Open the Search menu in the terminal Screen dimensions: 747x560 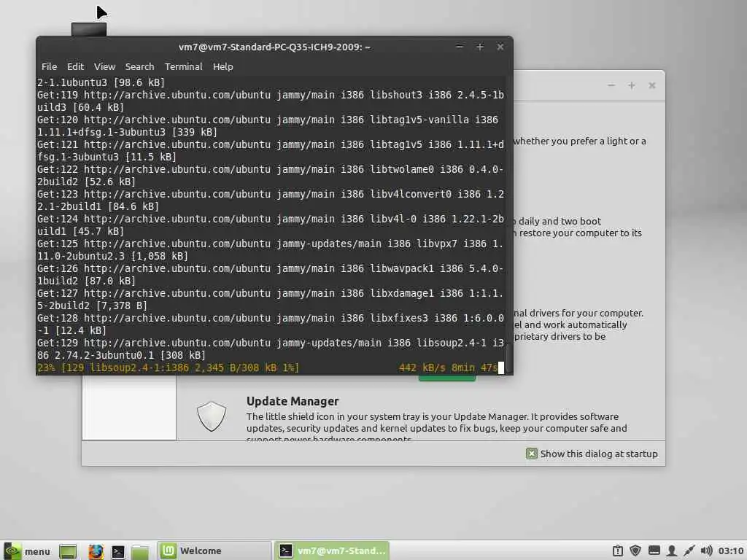(139, 66)
